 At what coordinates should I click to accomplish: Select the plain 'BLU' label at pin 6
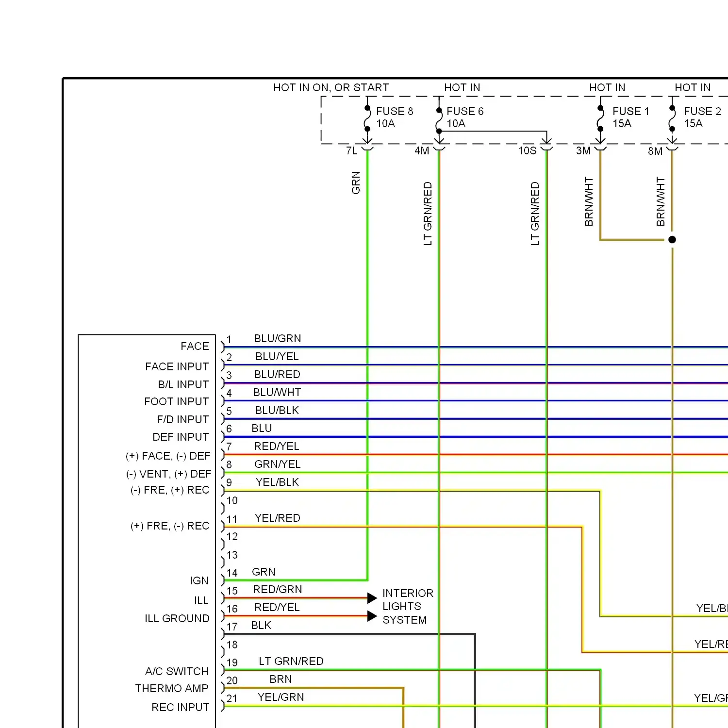[262, 429]
